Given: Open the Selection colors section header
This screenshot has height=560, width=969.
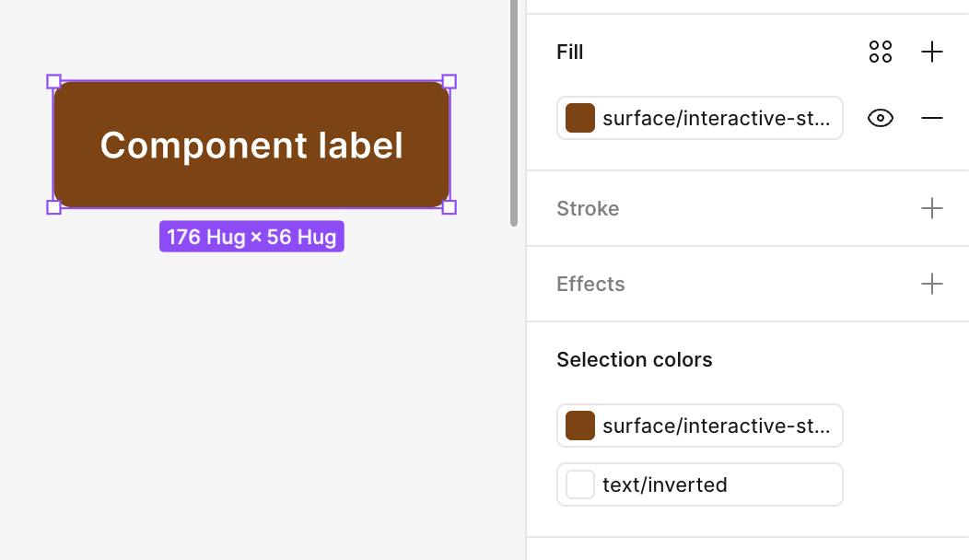Looking at the screenshot, I should point(634,359).
